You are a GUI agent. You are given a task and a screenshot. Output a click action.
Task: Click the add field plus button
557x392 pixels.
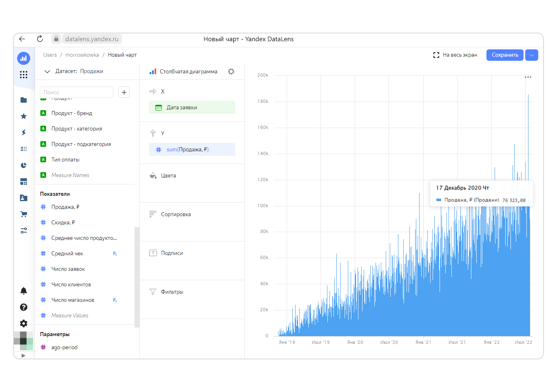(x=124, y=92)
